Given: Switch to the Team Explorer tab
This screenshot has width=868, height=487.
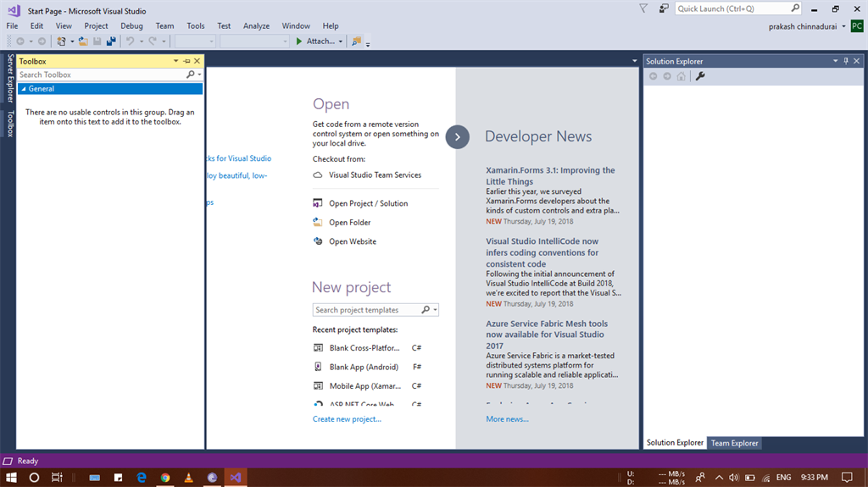Looking at the screenshot, I should [x=735, y=443].
